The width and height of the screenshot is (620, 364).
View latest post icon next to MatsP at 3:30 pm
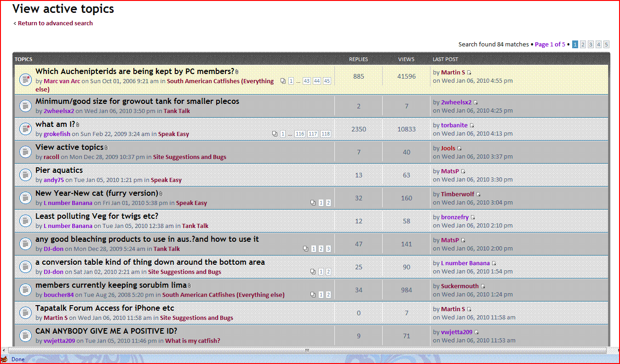[463, 171]
